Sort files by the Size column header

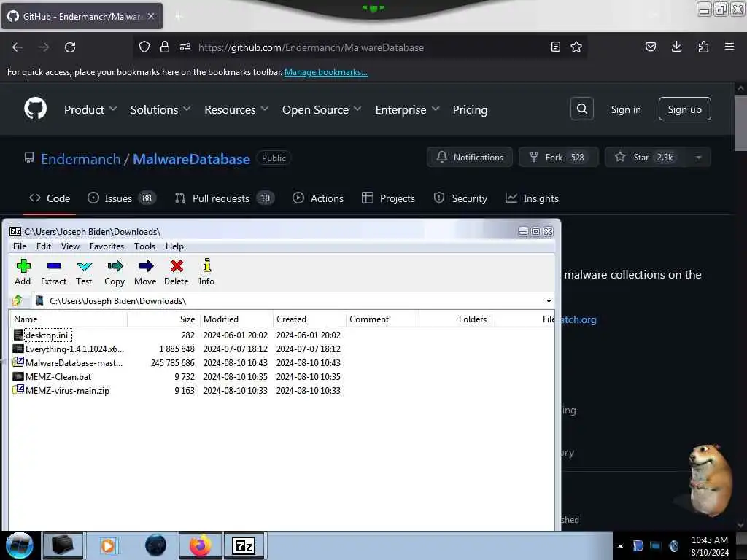coord(163,319)
